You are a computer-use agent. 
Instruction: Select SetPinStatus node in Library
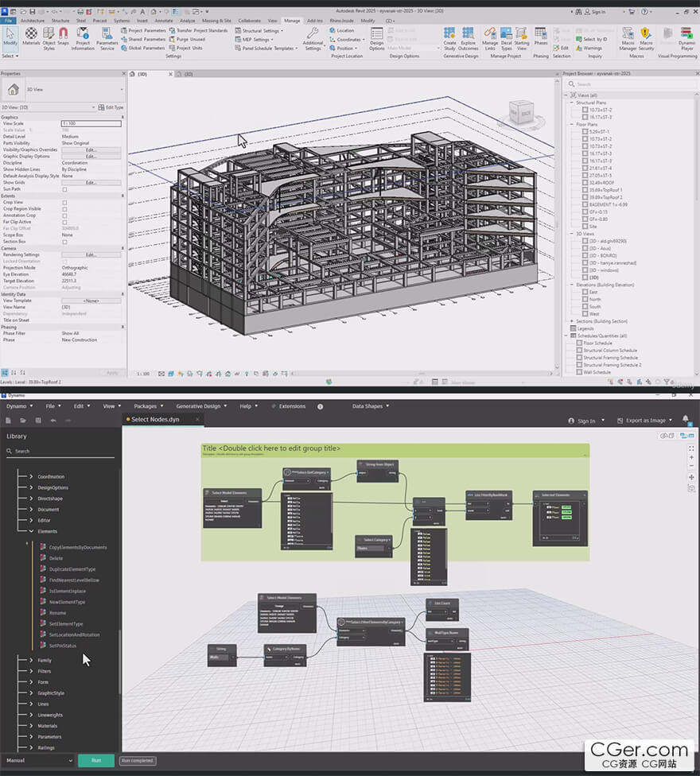(x=62, y=646)
